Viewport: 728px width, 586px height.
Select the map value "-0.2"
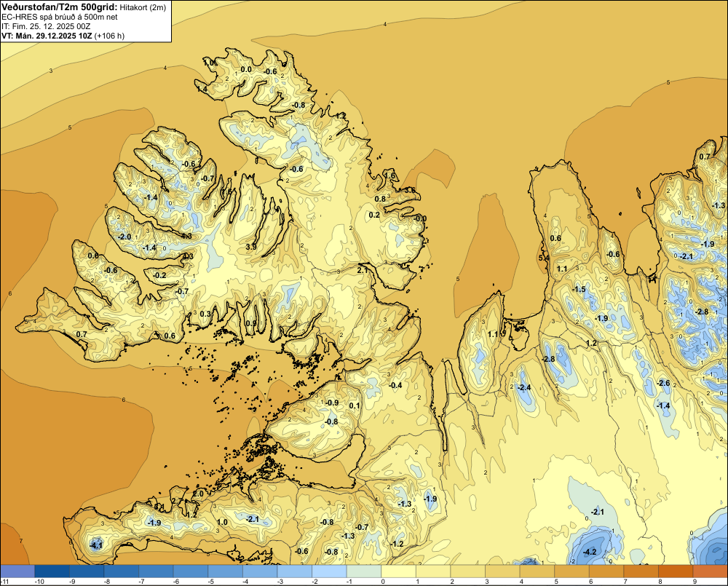point(159,275)
